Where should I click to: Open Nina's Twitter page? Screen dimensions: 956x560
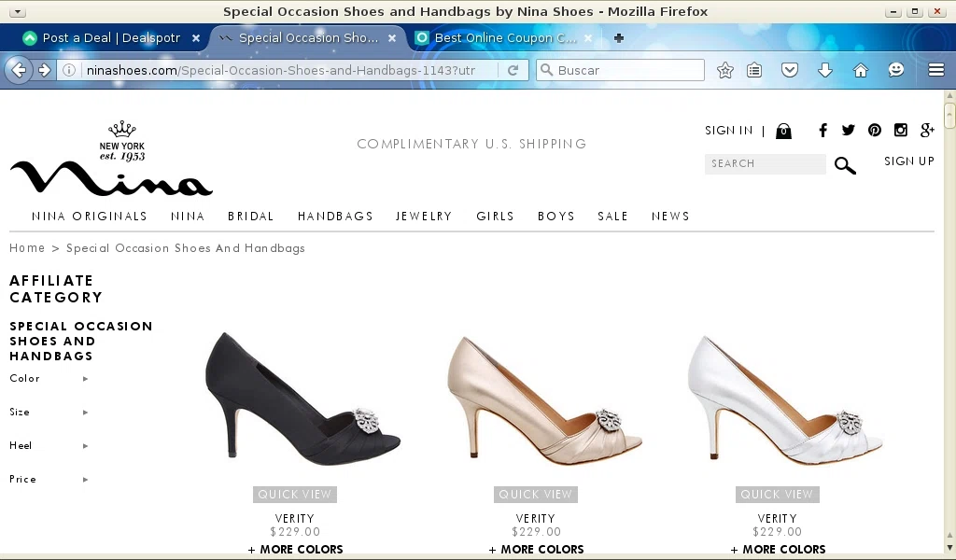848,130
